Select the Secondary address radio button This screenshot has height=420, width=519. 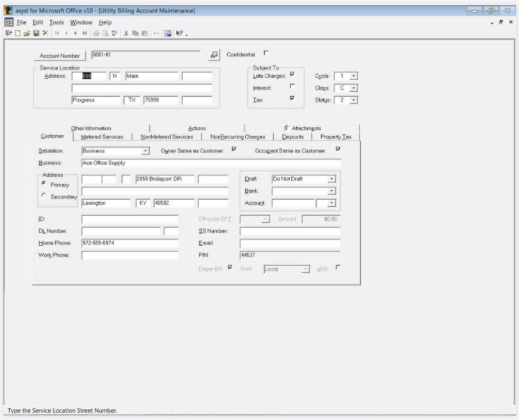point(44,195)
